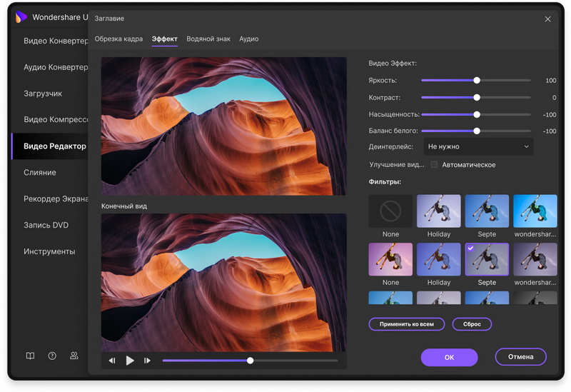Confirm changes with the OK button

click(449, 357)
